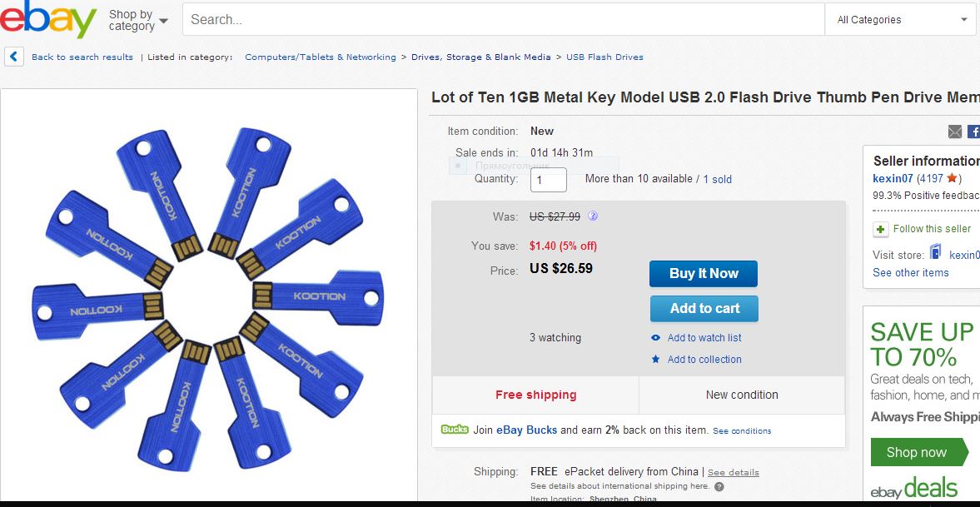Open the See other items link
Viewport: 980px width, 507px height.
(910, 273)
